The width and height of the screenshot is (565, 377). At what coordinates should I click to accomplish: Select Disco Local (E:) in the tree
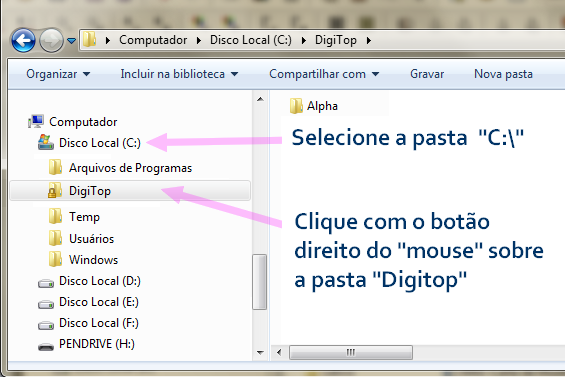coord(99,302)
